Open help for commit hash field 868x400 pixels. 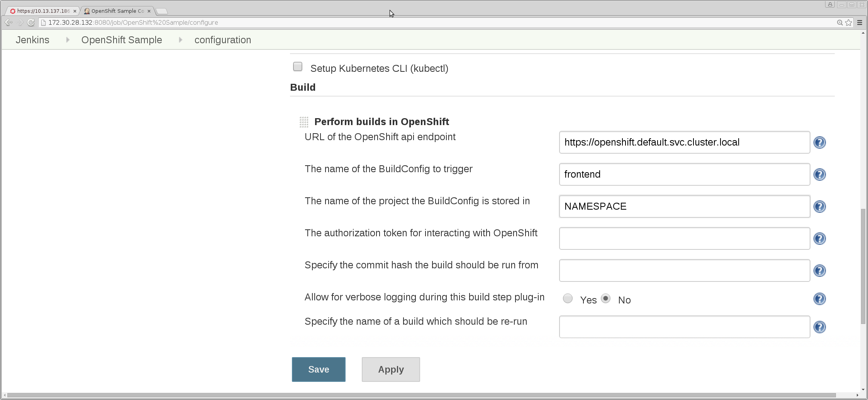tap(819, 271)
